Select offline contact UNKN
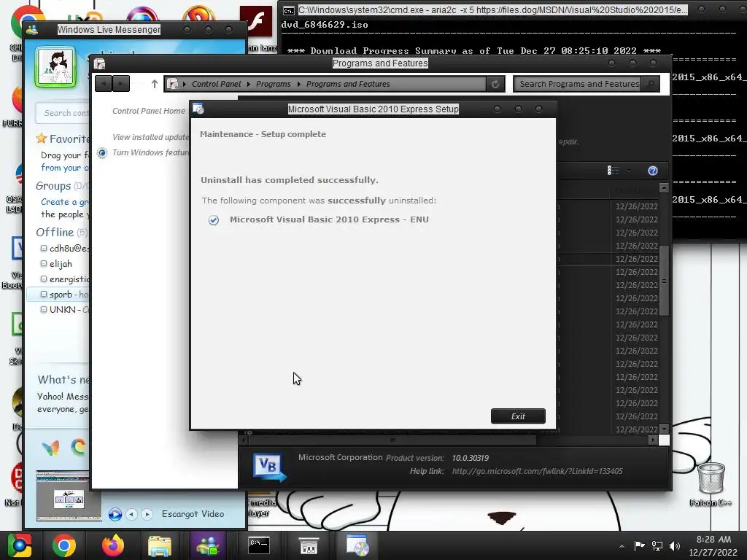747x560 pixels. [x=65, y=309]
